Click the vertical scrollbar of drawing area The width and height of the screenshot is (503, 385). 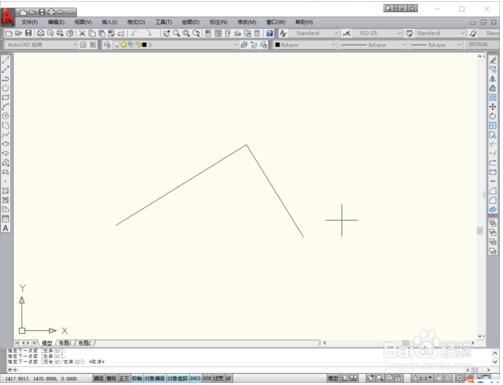click(x=480, y=197)
